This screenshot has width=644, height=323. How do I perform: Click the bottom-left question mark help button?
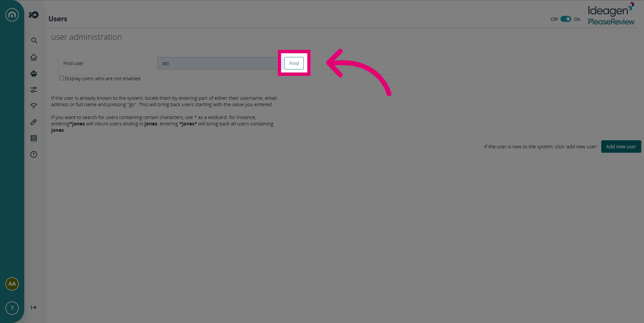tap(12, 308)
